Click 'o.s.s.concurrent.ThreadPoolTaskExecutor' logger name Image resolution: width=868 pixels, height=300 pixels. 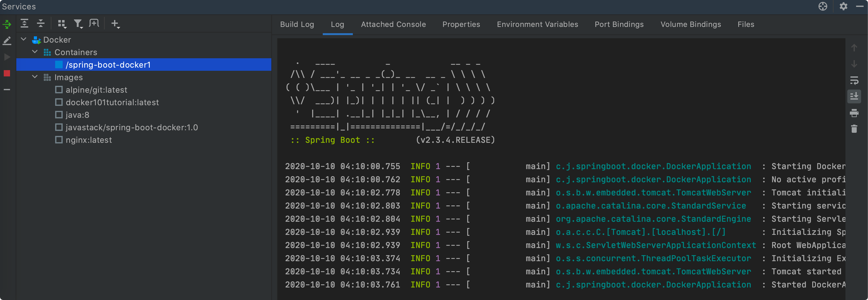click(x=653, y=258)
